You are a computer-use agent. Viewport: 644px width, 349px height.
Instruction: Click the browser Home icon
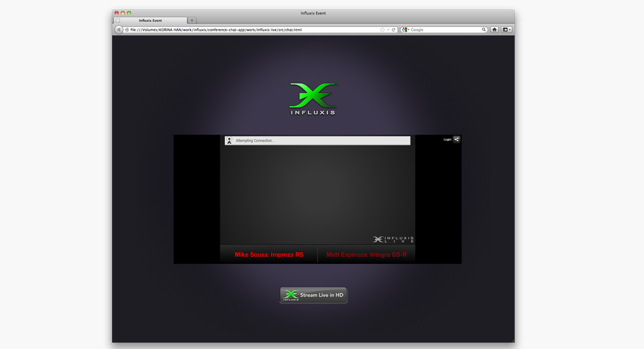pos(495,30)
